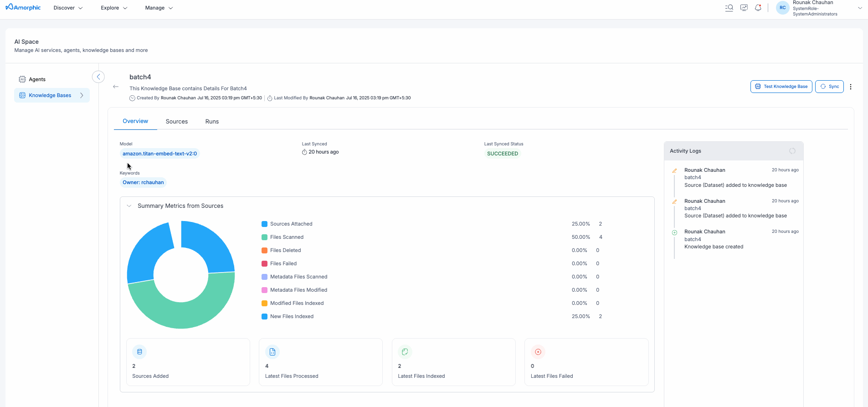Screen dimensions: 868x407
Task: Switch to the Sources tab
Action: [177, 122]
